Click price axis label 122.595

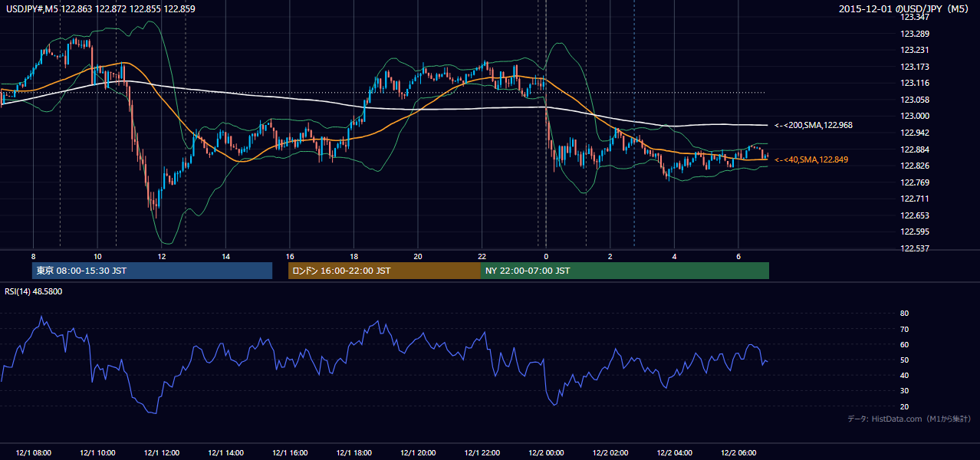914,232
